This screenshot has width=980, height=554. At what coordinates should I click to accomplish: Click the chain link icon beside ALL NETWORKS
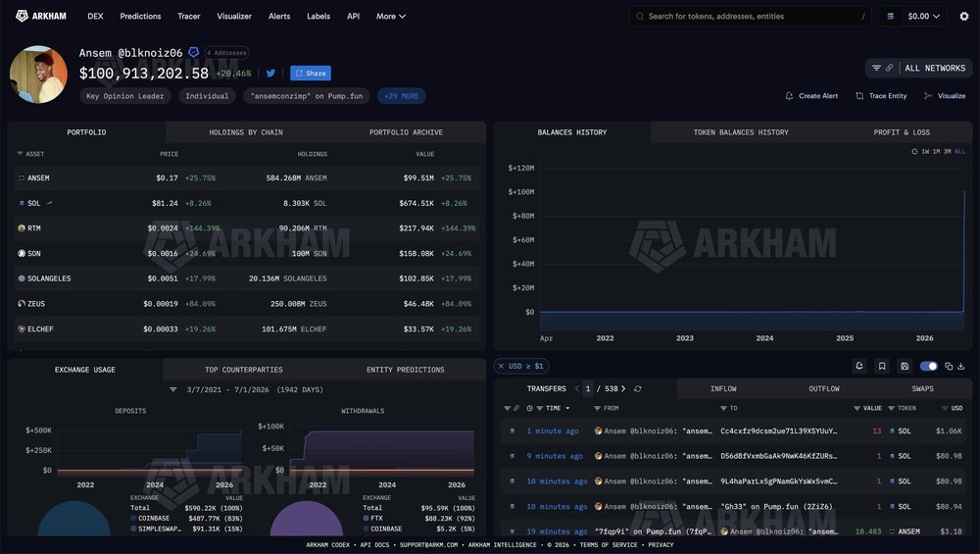(x=890, y=68)
